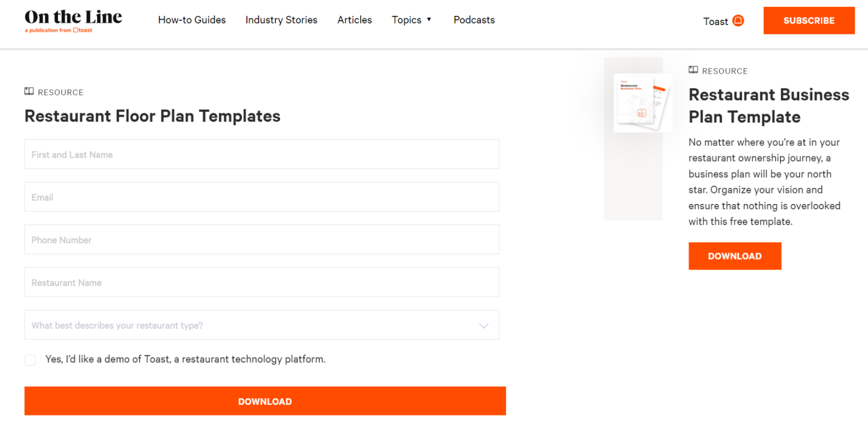Screen dimensions: 868x431
Task: Expand the restaurant type chevron
Action: pos(484,325)
